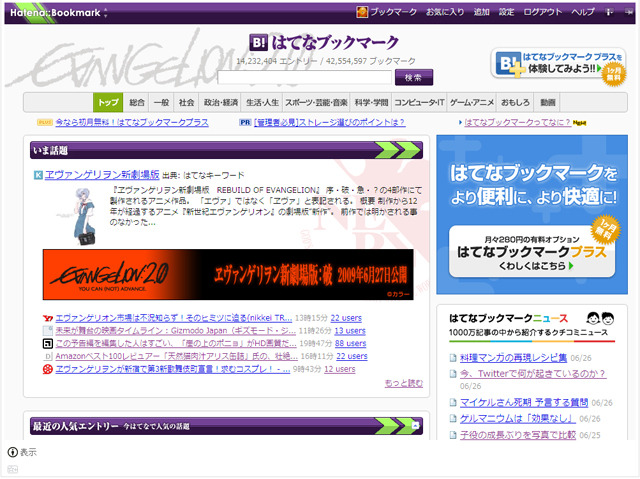Image resolution: width=640 pixels, height=479 pixels.
Task: Select the 一般 category tab
Action: point(161,102)
